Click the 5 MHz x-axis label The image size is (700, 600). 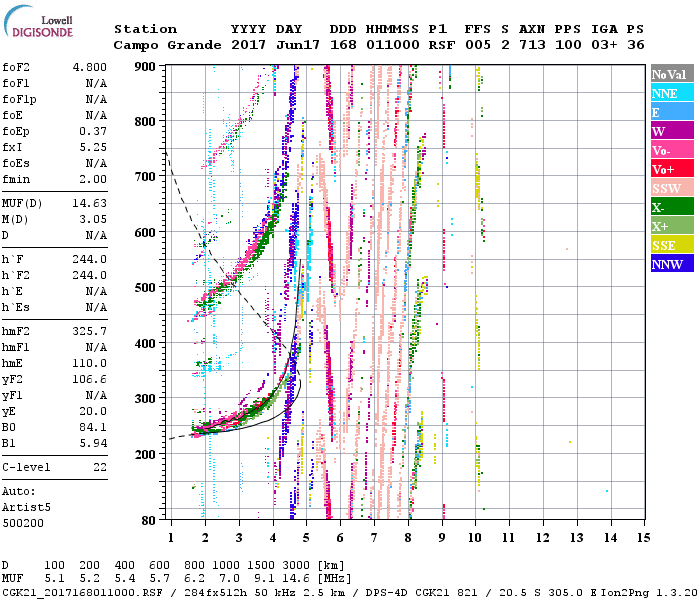(x=306, y=538)
